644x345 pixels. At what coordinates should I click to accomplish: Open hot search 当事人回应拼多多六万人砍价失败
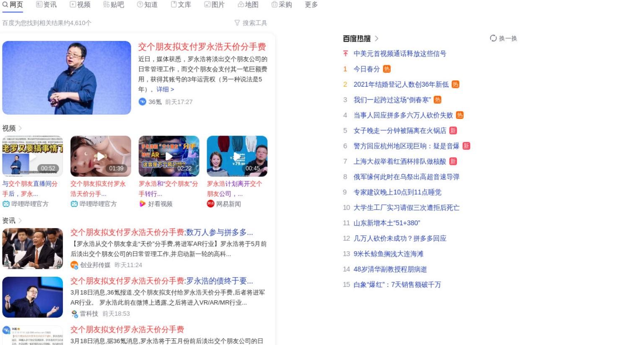tap(403, 115)
